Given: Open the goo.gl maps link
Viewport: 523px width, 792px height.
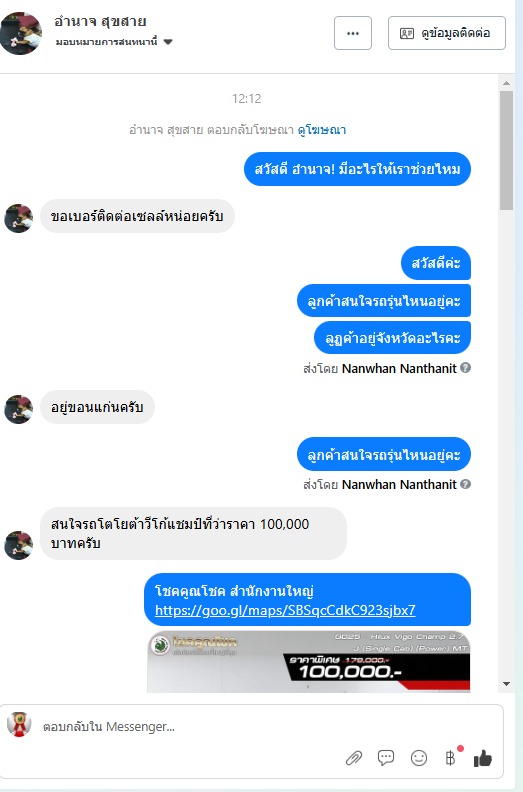Looking at the screenshot, I should point(285,610).
